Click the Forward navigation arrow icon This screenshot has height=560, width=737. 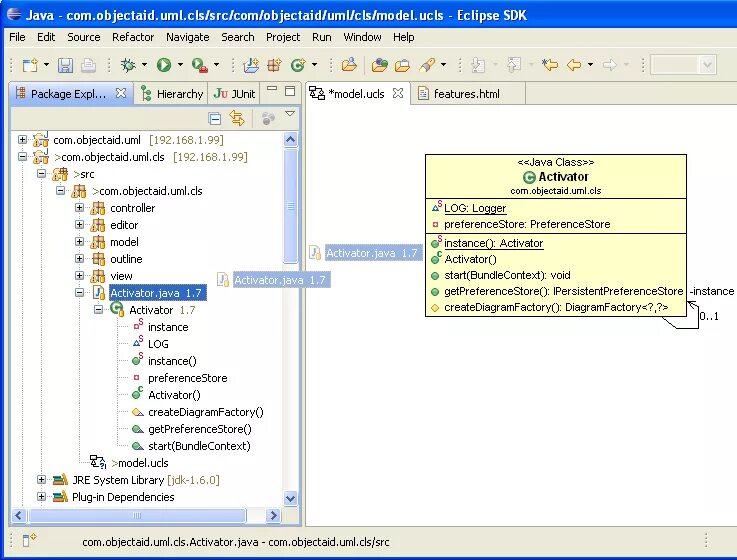point(610,65)
